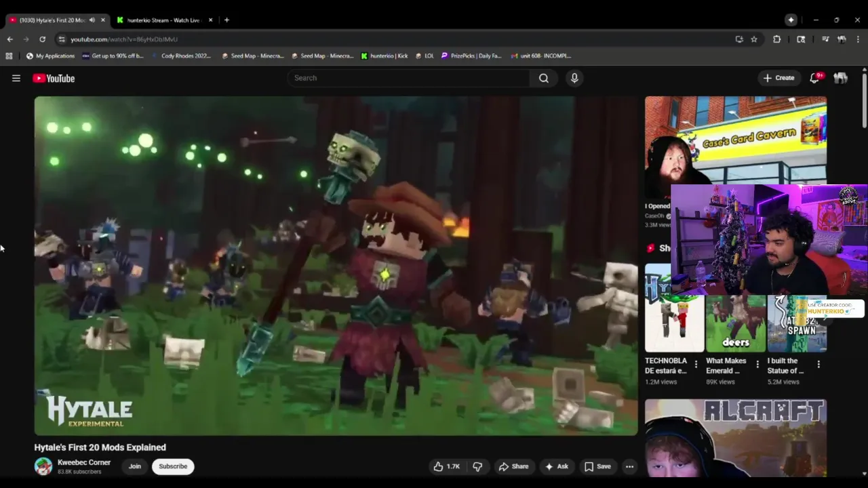Open more actions ellipsis under video
The image size is (868, 488).
(629, 466)
